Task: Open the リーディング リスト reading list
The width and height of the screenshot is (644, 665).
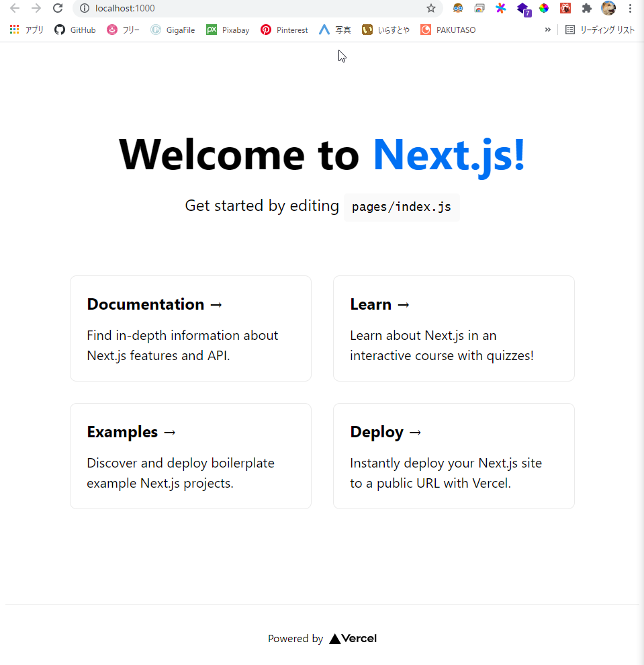Action: pyautogui.click(x=600, y=30)
